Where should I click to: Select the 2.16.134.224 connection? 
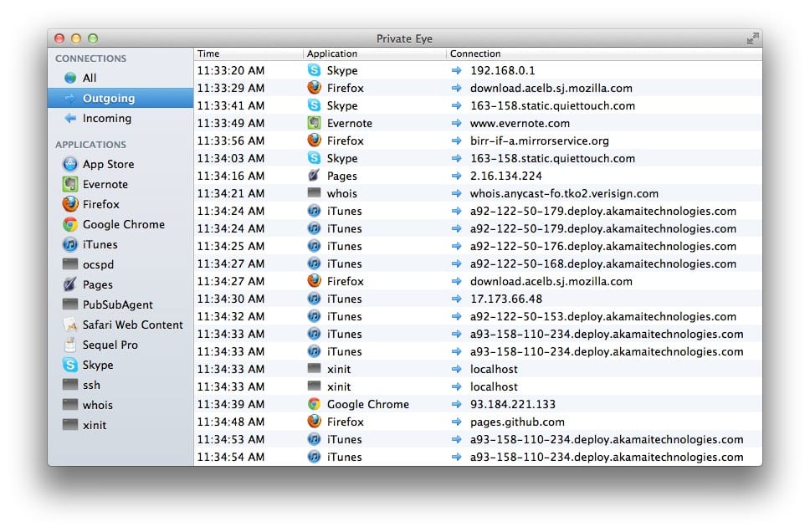[505, 176]
